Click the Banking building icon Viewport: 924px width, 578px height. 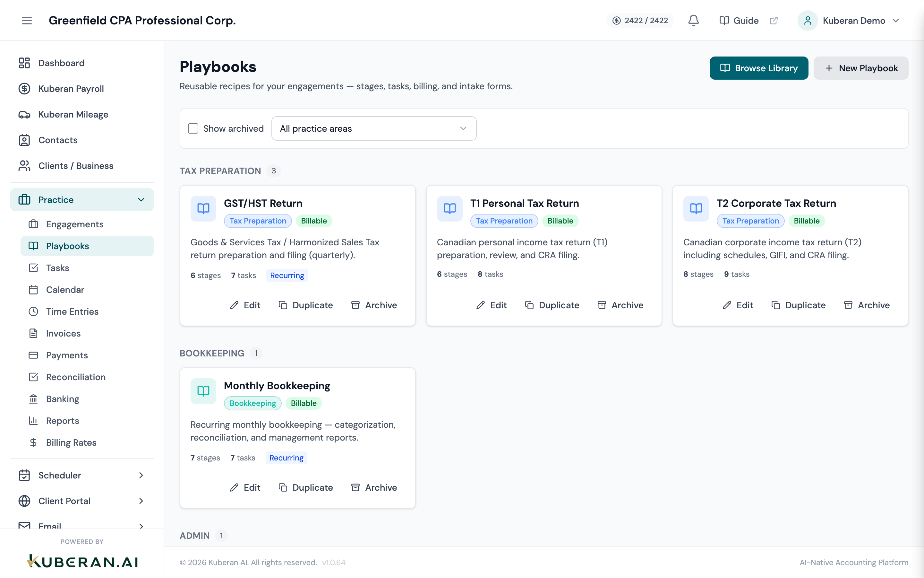pos(34,399)
